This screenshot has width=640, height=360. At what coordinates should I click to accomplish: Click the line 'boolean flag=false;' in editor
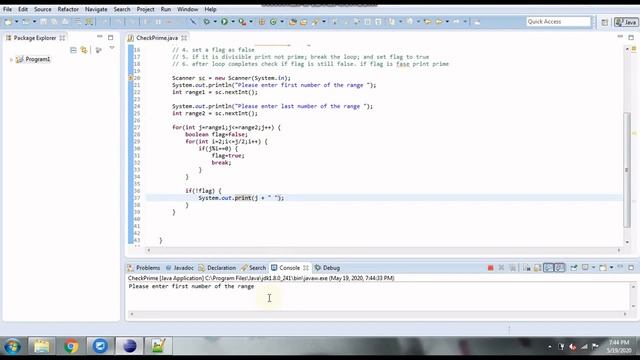point(216,134)
